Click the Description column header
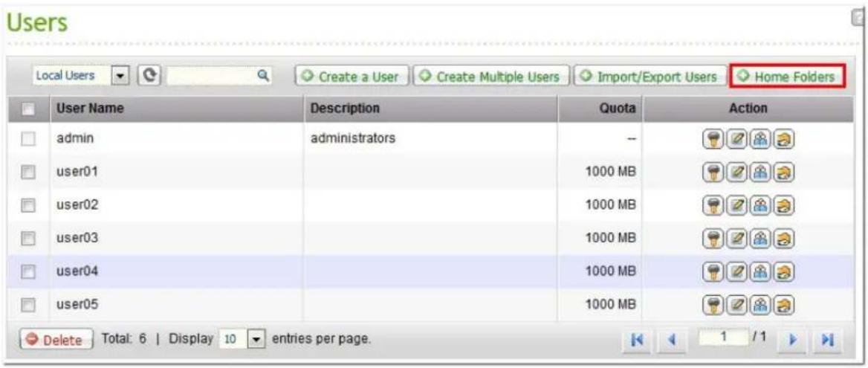The image size is (868, 368). pos(431,109)
